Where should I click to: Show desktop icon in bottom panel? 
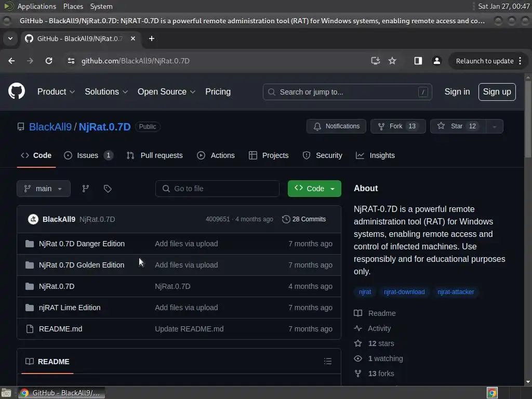(6, 393)
